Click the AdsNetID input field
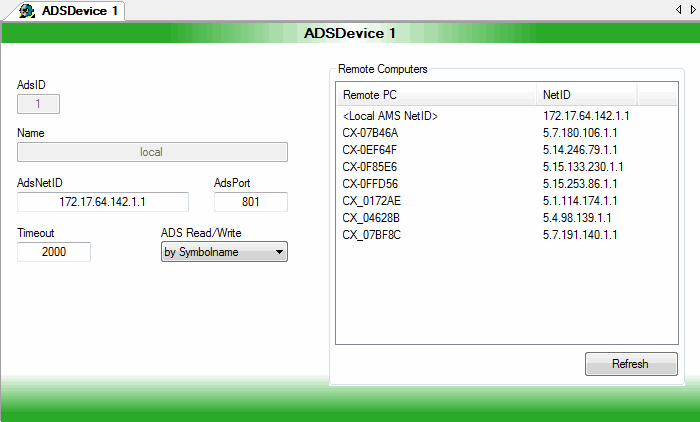Image resolution: width=700 pixels, height=422 pixels. coord(103,202)
